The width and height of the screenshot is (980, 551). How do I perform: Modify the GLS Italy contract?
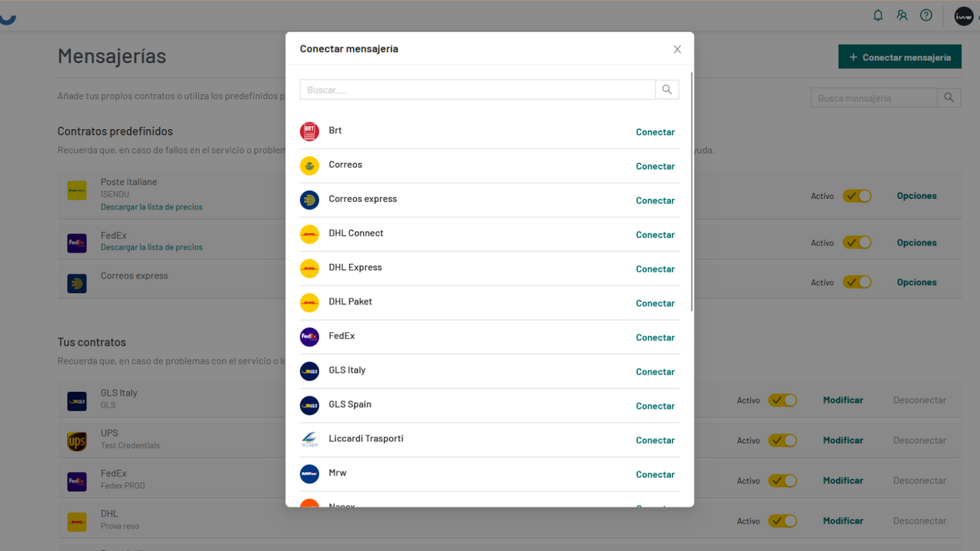(x=843, y=400)
